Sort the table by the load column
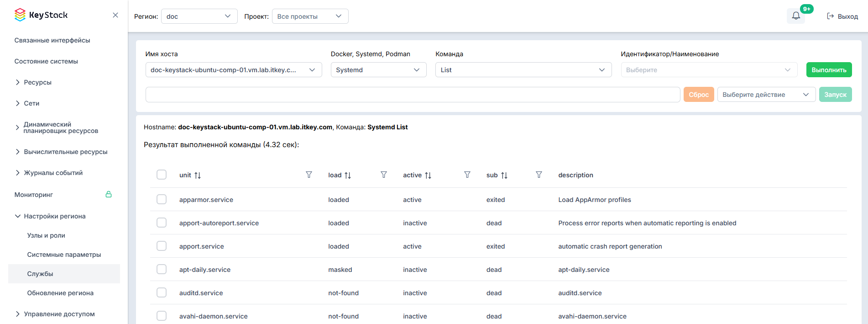Viewport: 868px width, 324px height. (348, 175)
